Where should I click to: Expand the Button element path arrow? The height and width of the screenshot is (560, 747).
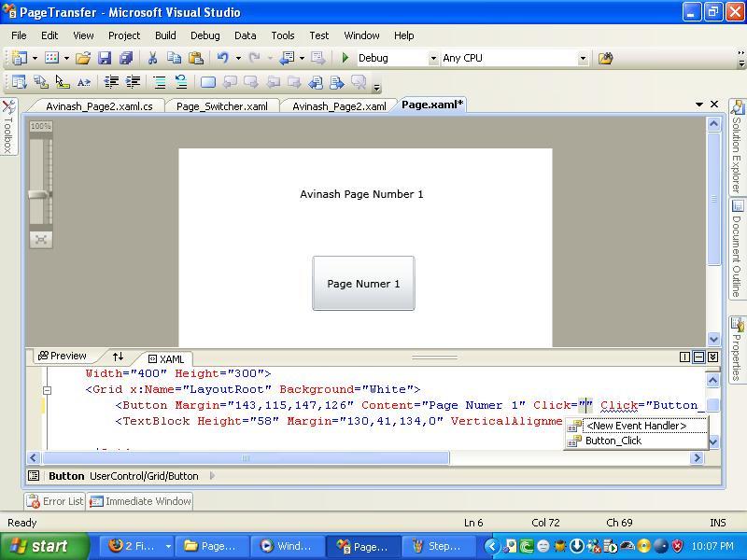213,476
